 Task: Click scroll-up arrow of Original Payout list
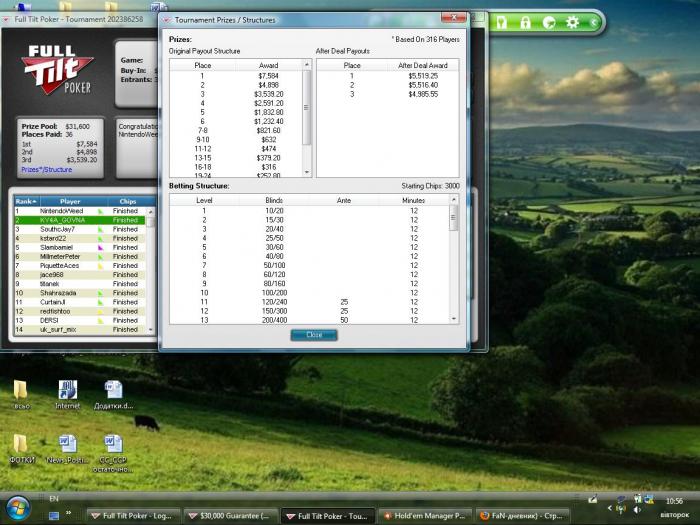[x=307, y=65]
